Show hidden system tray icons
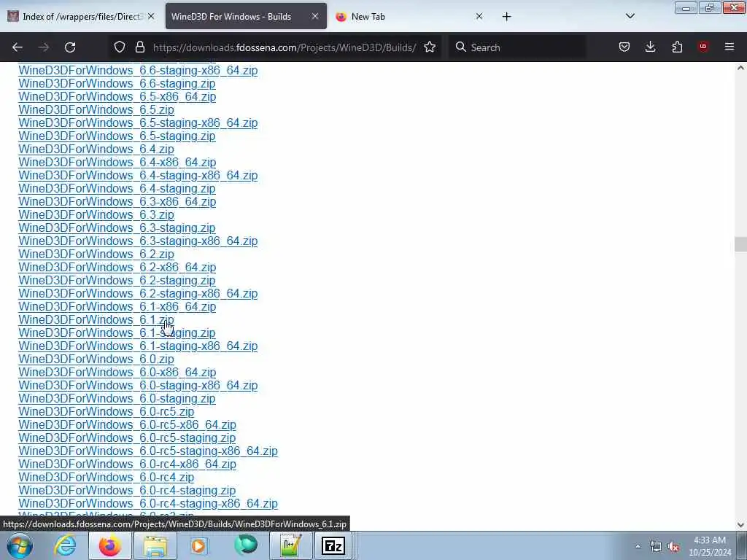Screen dimensions: 747x560 point(638,546)
